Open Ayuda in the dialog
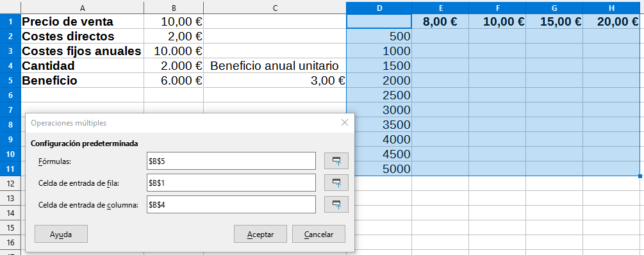The width and height of the screenshot is (644, 255). 61,234
